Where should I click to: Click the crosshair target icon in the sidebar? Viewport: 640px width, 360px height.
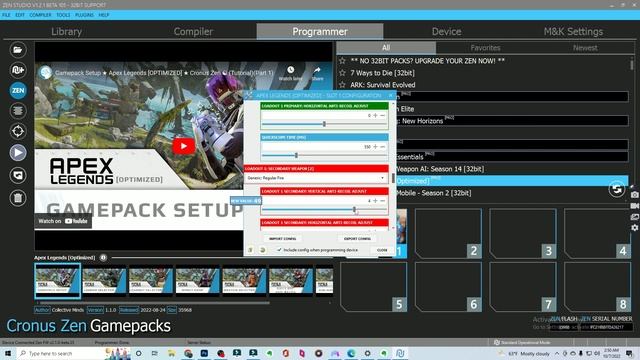click(18, 131)
